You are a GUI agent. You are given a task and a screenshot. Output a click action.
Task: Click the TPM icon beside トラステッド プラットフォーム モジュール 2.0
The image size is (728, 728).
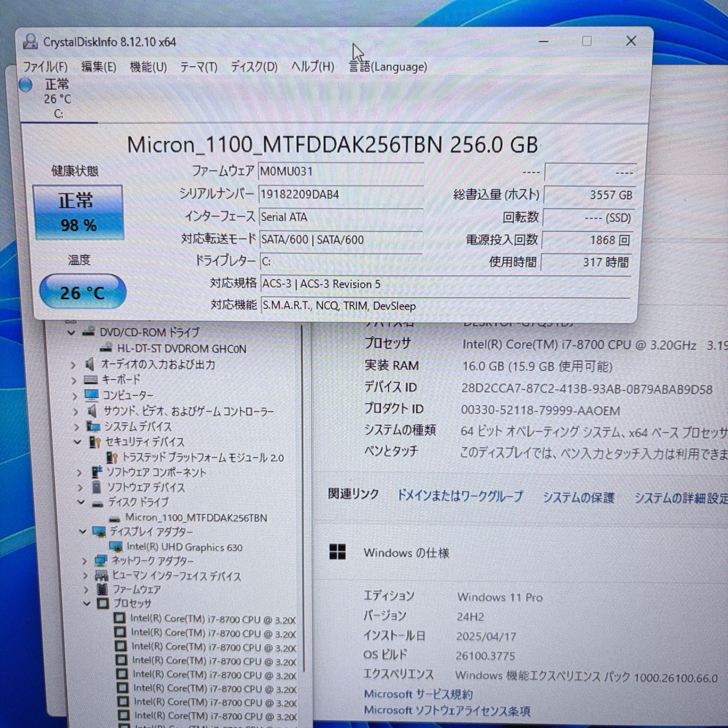(112, 457)
